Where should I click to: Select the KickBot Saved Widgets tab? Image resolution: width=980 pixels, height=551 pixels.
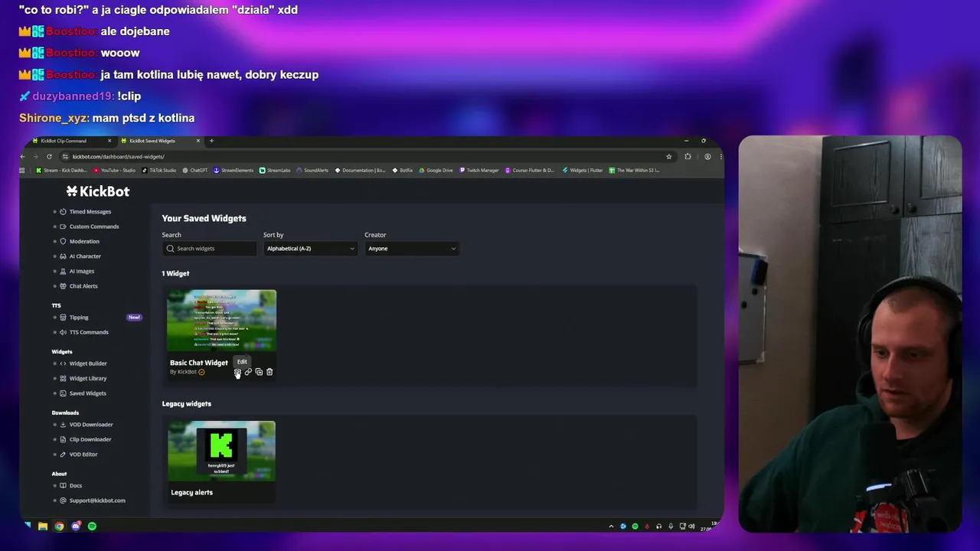tap(159, 141)
